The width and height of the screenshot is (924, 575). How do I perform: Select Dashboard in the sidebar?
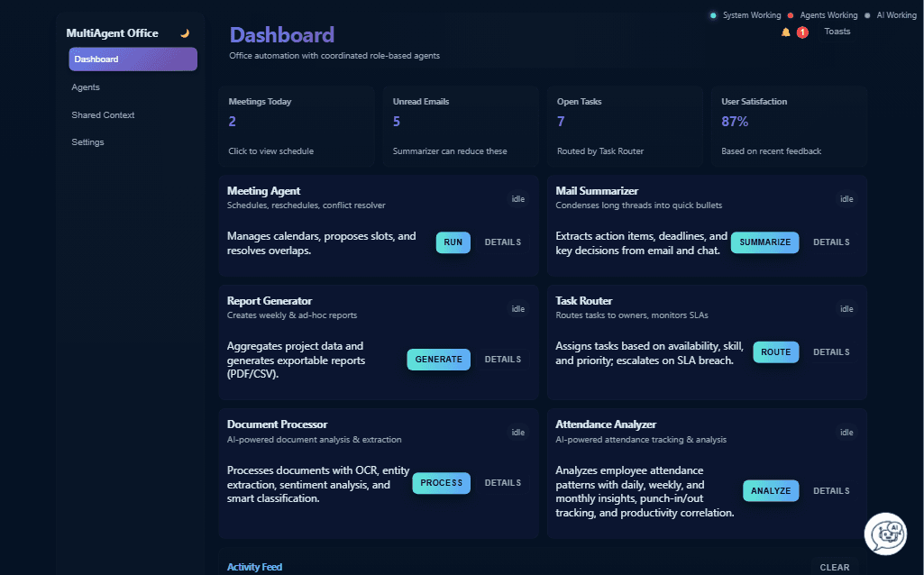(133, 59)
